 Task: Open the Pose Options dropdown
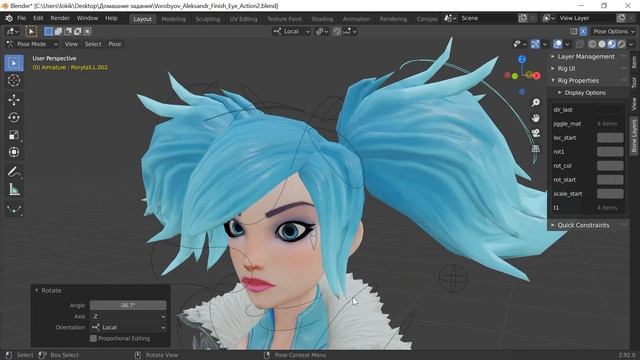tap(613, 31)
